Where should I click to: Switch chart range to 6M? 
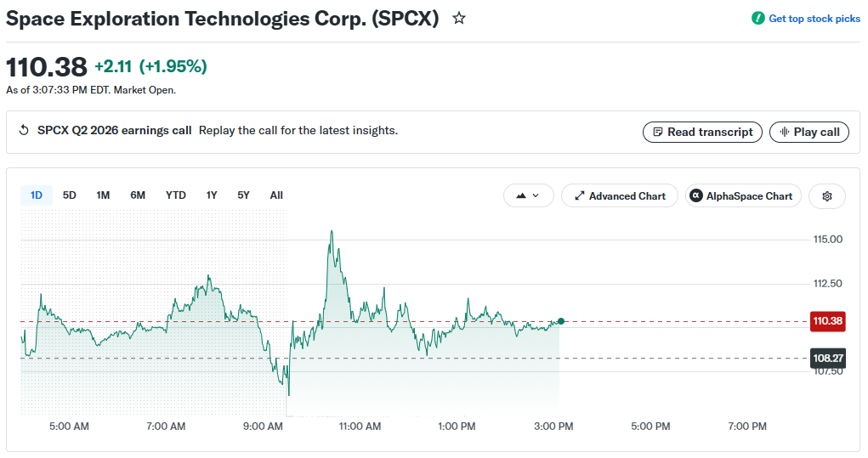138,195
